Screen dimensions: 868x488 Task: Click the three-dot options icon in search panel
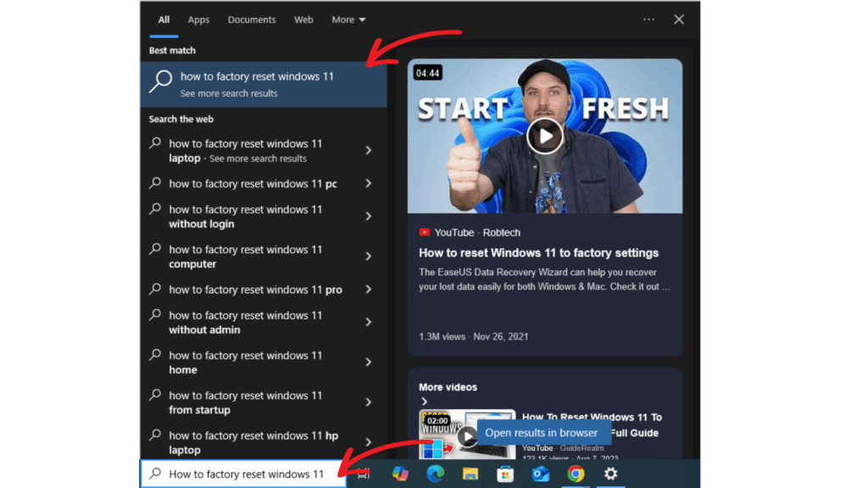coord(648,19)
